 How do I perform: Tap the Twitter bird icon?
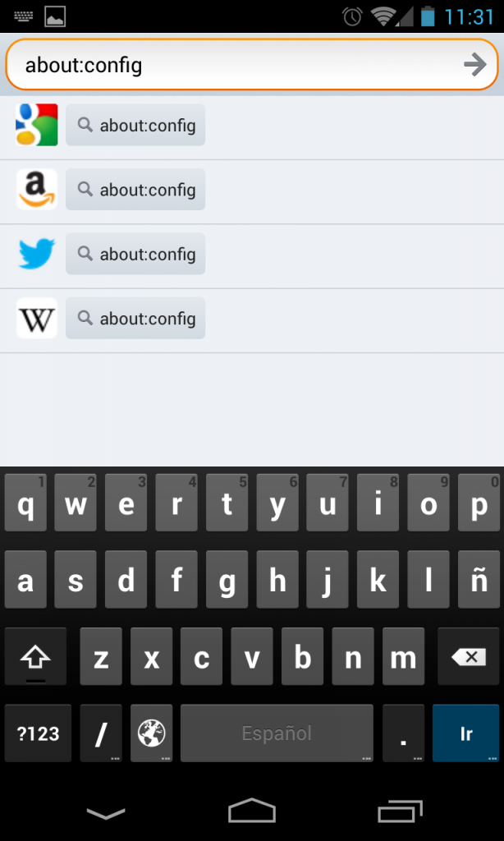pos(37,254)
